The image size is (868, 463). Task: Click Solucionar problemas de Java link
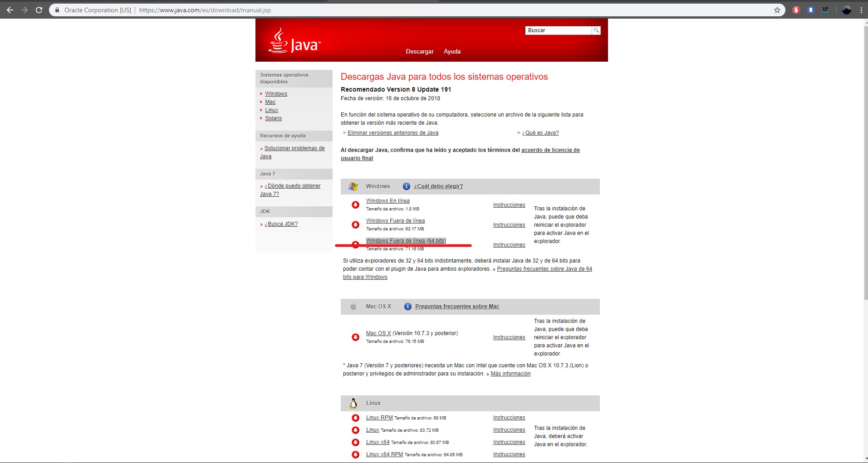click(292, 152)
